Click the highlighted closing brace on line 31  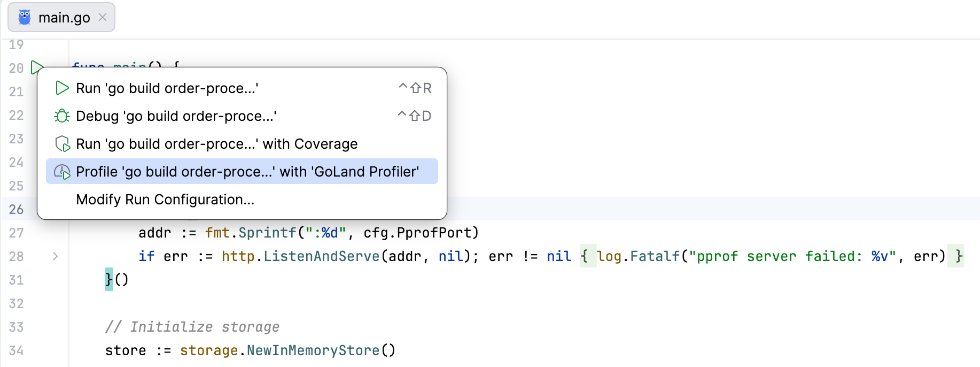pyautogui.click(x=109, y=279)
